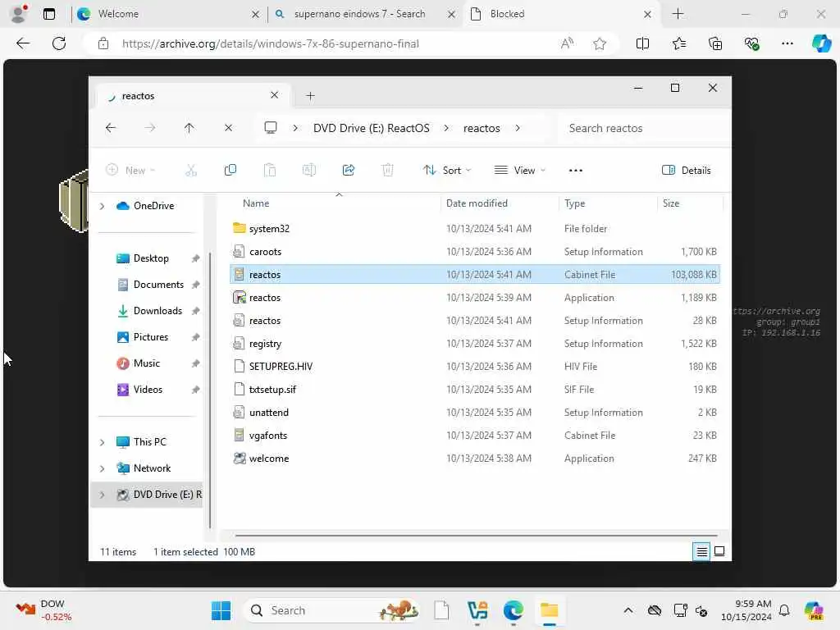Open Edge Browser essentials heart icon
Screen dimensions: 840x630
(751, 43)
